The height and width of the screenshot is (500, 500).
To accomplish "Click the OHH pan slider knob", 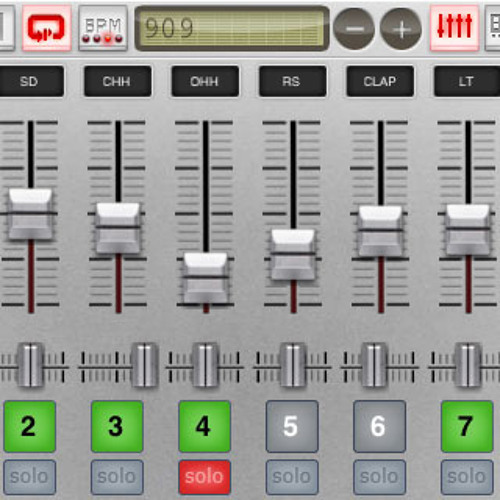I will pos(206,365).
